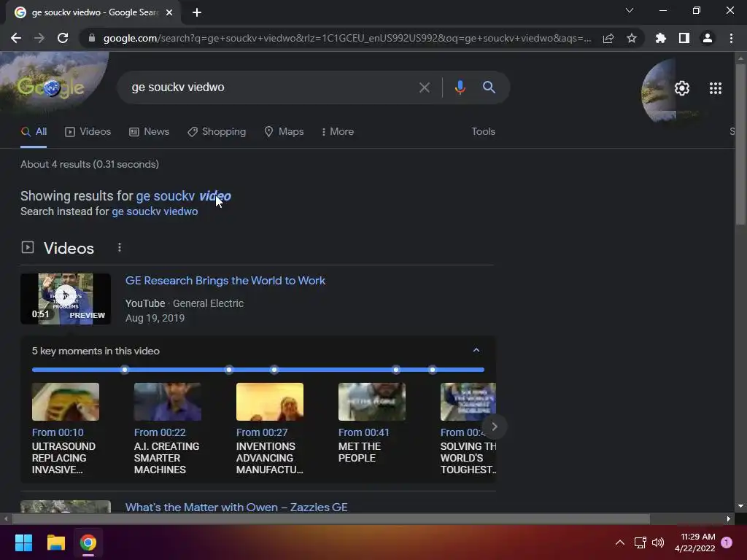Click the Chrome taskbar icon
The image size is (747, 560).
[x=88, y=542]
